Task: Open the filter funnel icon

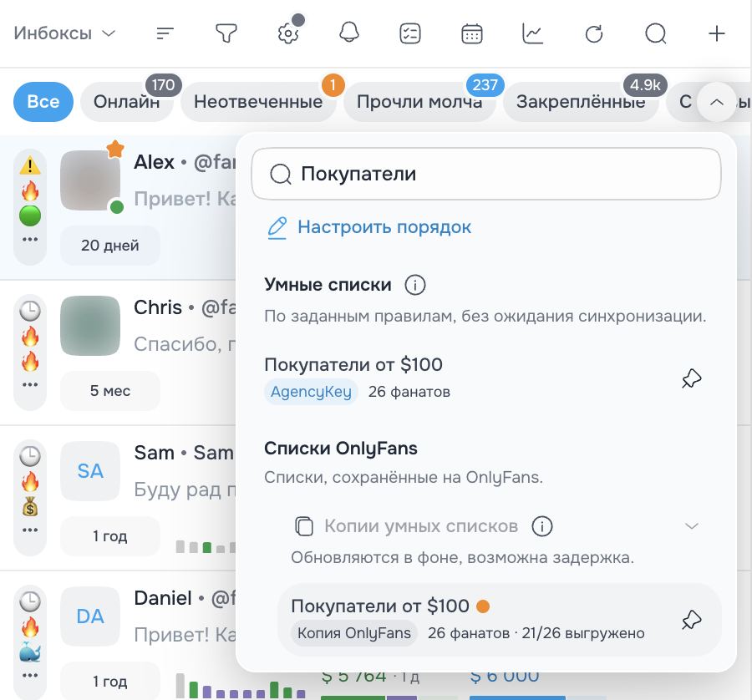Action: 226,33
